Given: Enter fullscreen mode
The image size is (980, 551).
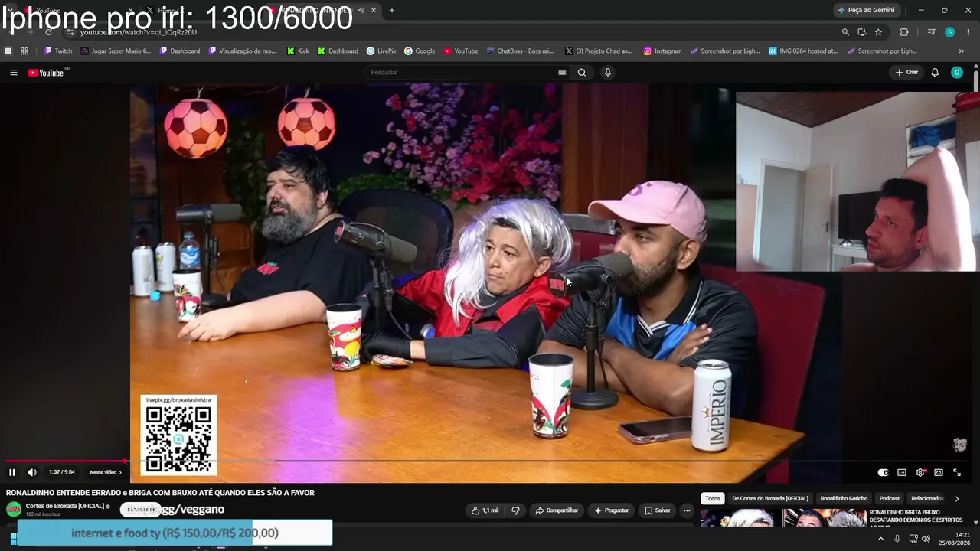Looking at the screenshot, I should point(957,472).
